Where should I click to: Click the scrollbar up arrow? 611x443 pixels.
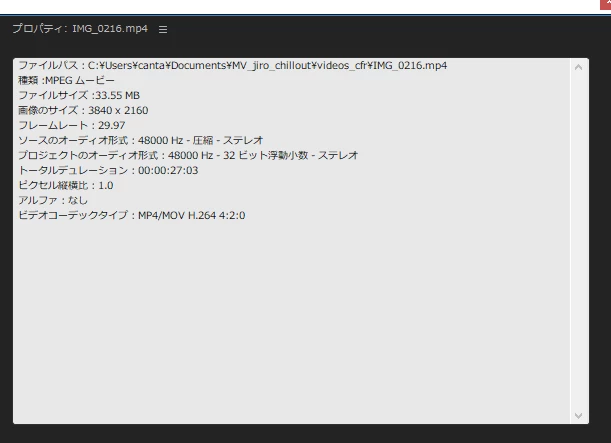click(x=579, y=67)
